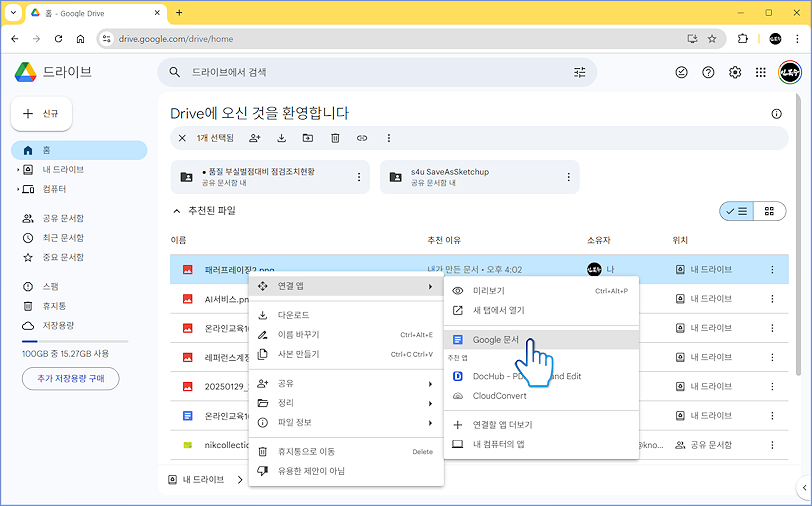Screen dimensions: 812x506
Task: Open 최근 문서함 clock icon
Action: tap(28, 238)
